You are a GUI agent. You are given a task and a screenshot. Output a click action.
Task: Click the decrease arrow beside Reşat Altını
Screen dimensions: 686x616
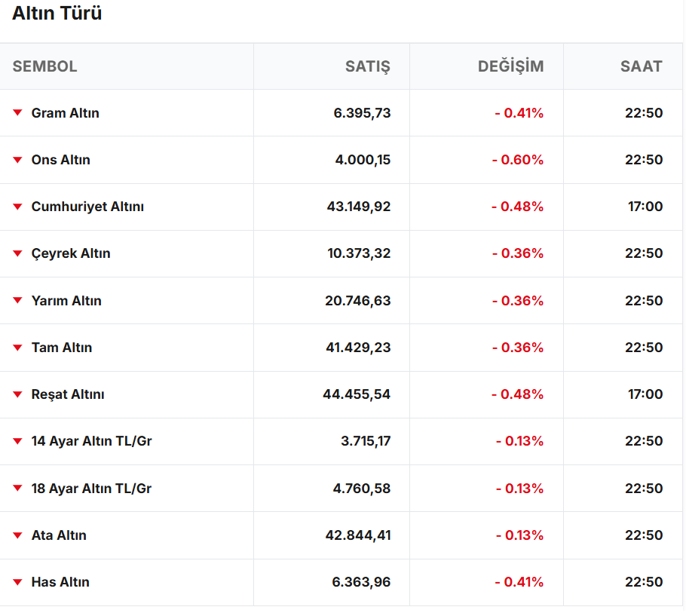17,394
